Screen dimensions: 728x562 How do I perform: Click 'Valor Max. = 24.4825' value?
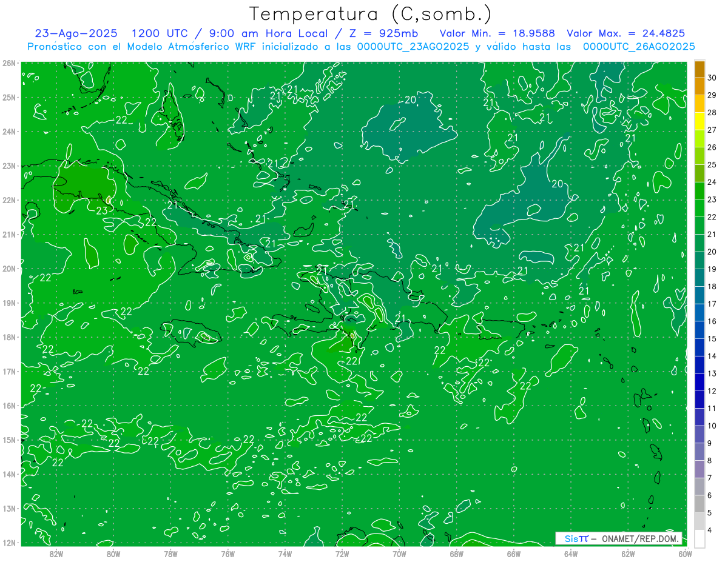(x=625, y=33)
